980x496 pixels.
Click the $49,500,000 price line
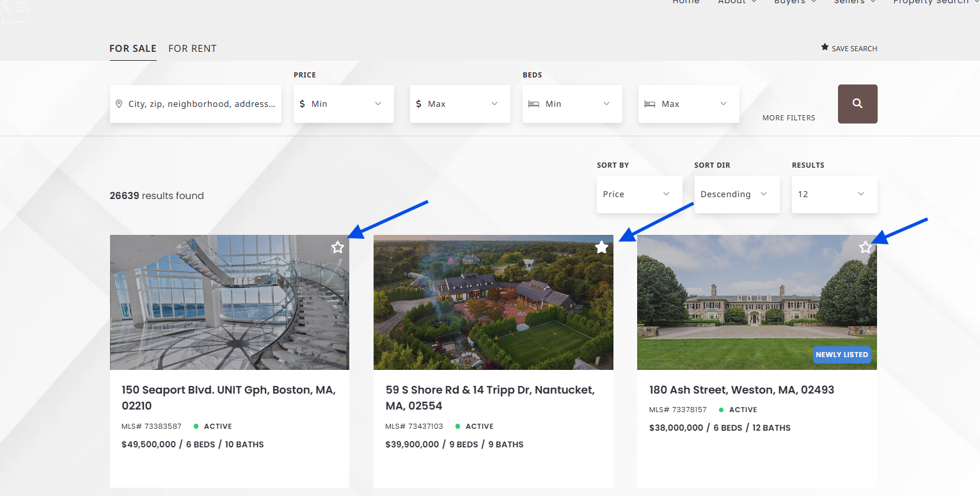pos(193,444)
